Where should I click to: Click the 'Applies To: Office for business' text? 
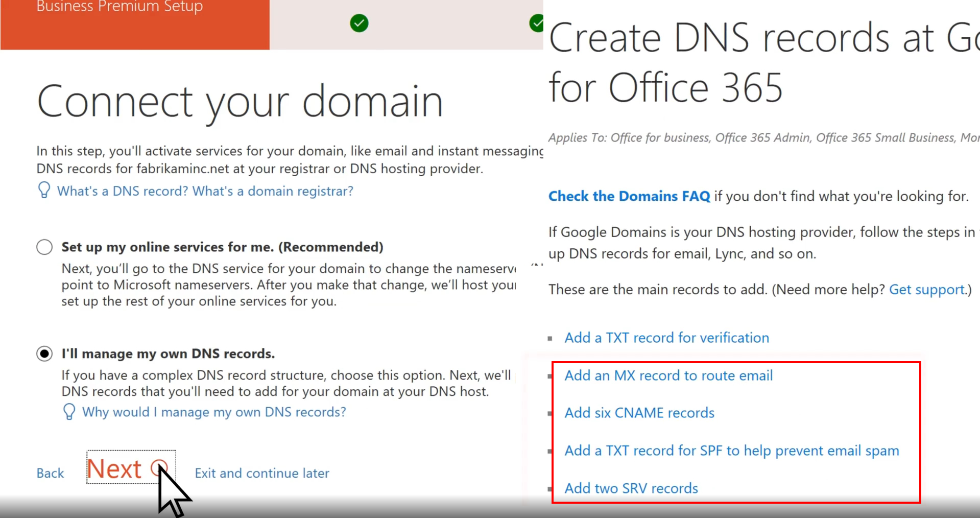[x=763, y=137]
